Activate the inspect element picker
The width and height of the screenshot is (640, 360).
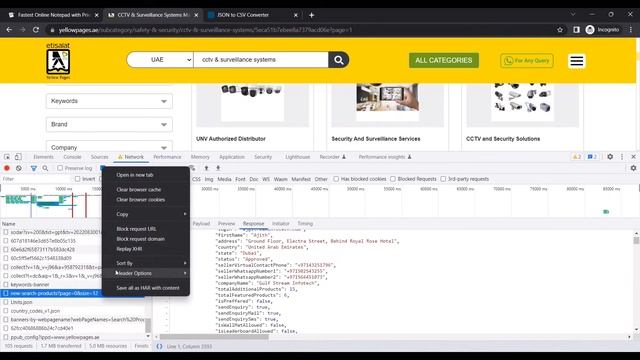(7, 157)
